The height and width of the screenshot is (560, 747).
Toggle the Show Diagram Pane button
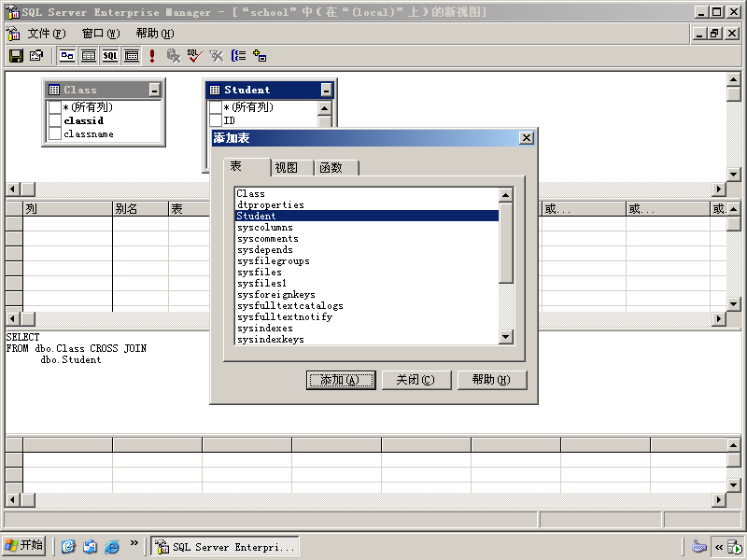[x=67, y=56]
